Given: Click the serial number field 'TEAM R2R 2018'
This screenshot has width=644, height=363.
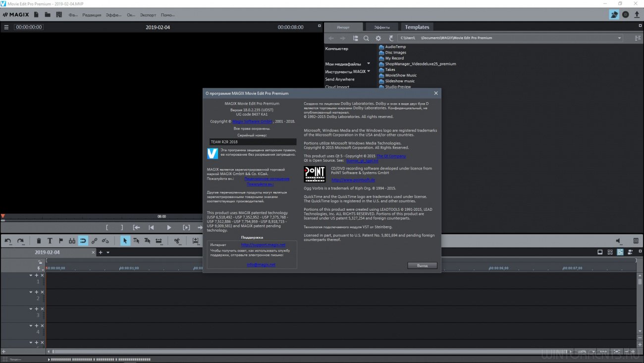Looking at the screenshot, I should click(x=253, y=142).
